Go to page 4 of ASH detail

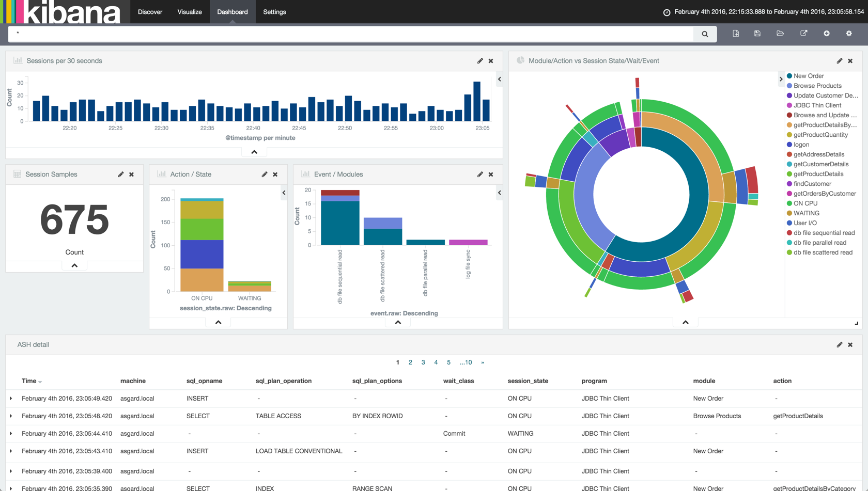[436, 362]
